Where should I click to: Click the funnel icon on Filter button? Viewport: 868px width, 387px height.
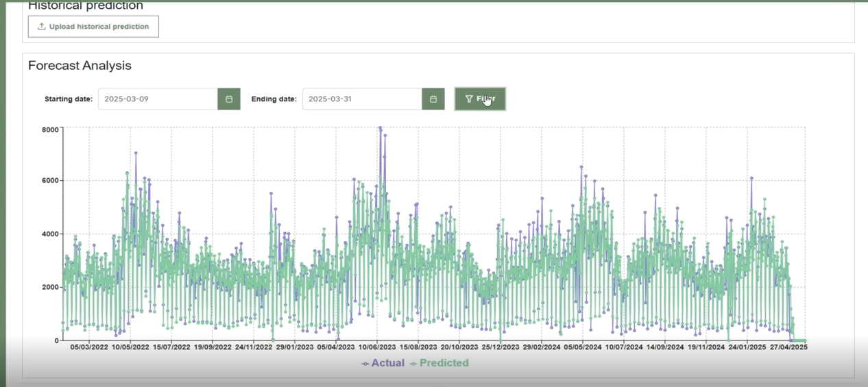tap(469, 99)
